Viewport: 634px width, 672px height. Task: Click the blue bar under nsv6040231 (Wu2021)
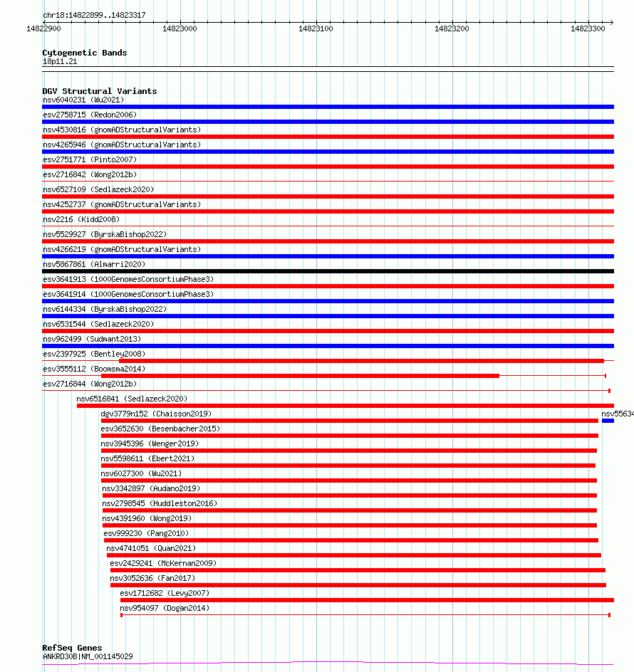(328, 107)
